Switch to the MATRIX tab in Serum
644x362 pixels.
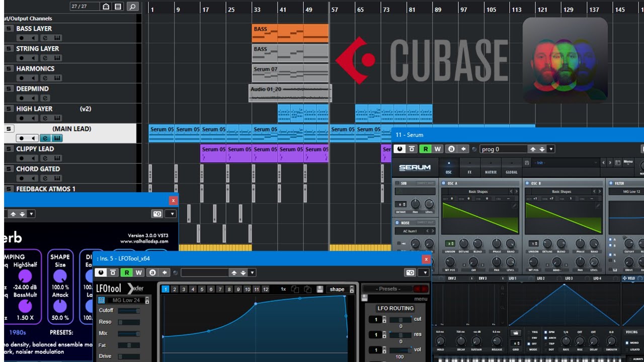491,168
